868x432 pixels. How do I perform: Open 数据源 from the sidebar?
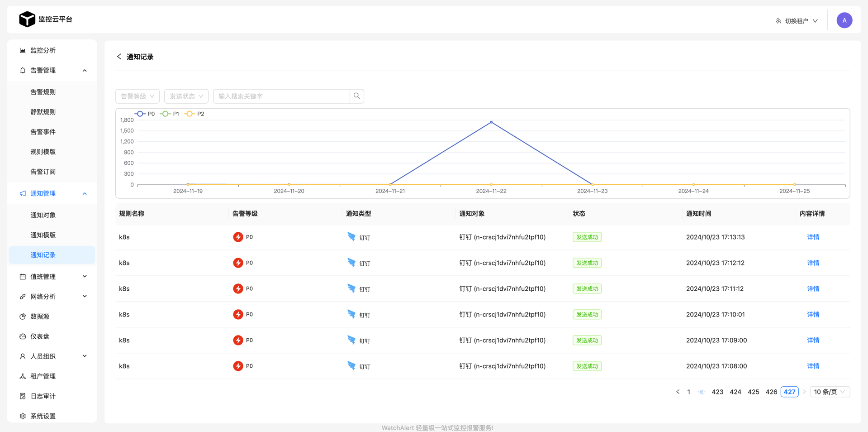(x=40, y=317)
